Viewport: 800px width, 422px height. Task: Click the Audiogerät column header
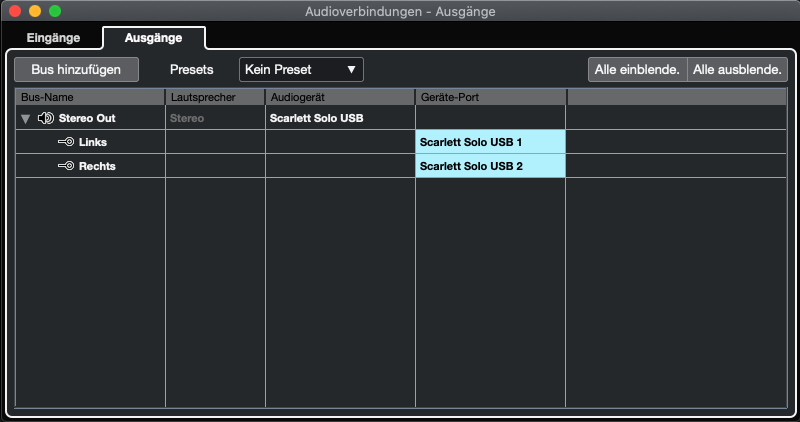click(x=340, y=97)
